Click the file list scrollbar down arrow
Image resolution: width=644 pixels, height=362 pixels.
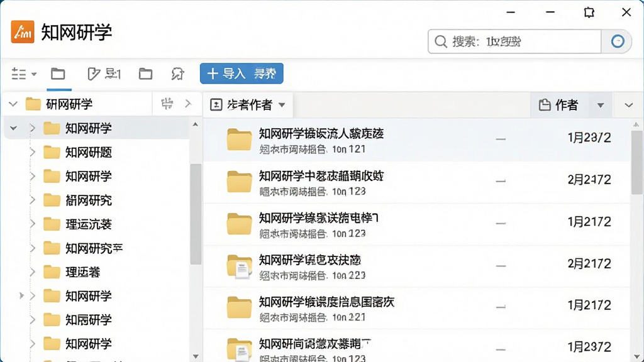[x=636, y=357]
